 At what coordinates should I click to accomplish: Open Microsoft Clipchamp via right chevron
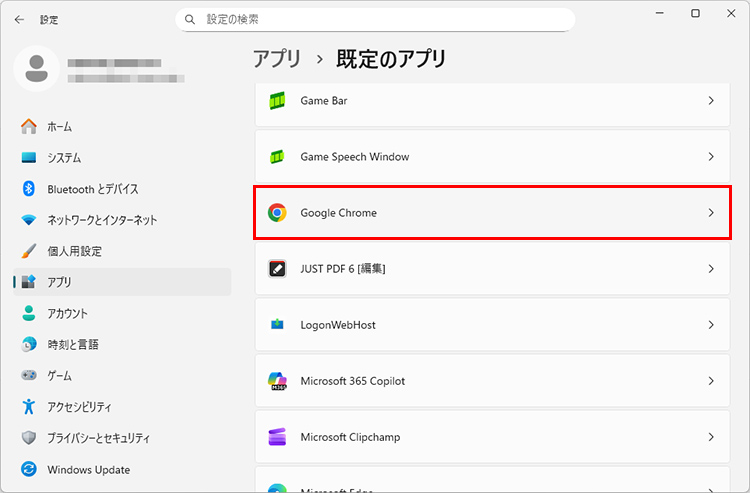point(711,437)
